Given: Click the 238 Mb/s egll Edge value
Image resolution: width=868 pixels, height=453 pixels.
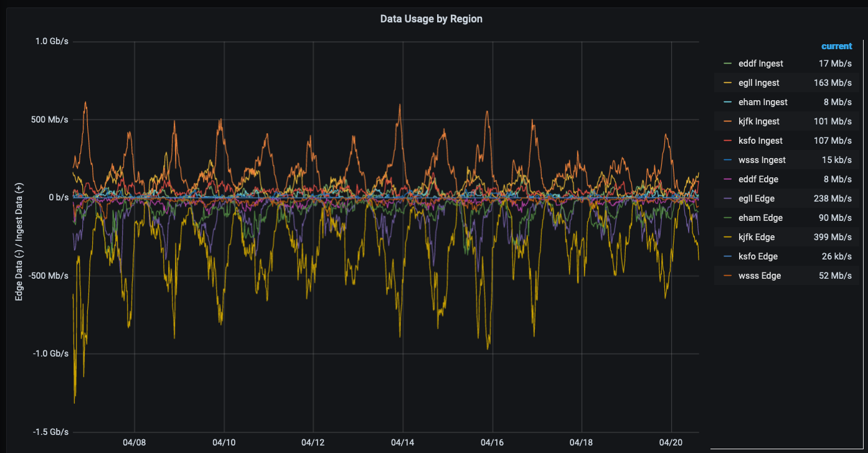Looking at the screenshot, I should tap(833, 198).
